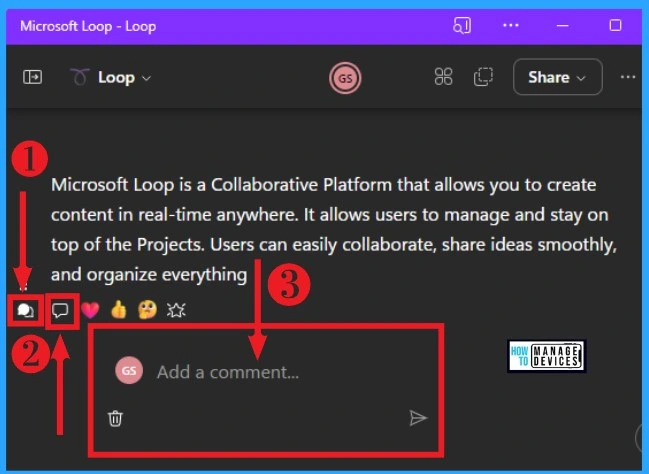This screenshot has width=649, height=474.
Task: Click the title bar cast device icon
Action: pos(462,26)
